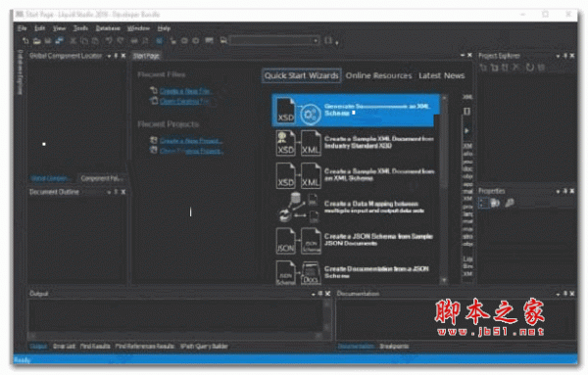Click the XSD icon of Generate XML Schema wizard

pos(286,111)
